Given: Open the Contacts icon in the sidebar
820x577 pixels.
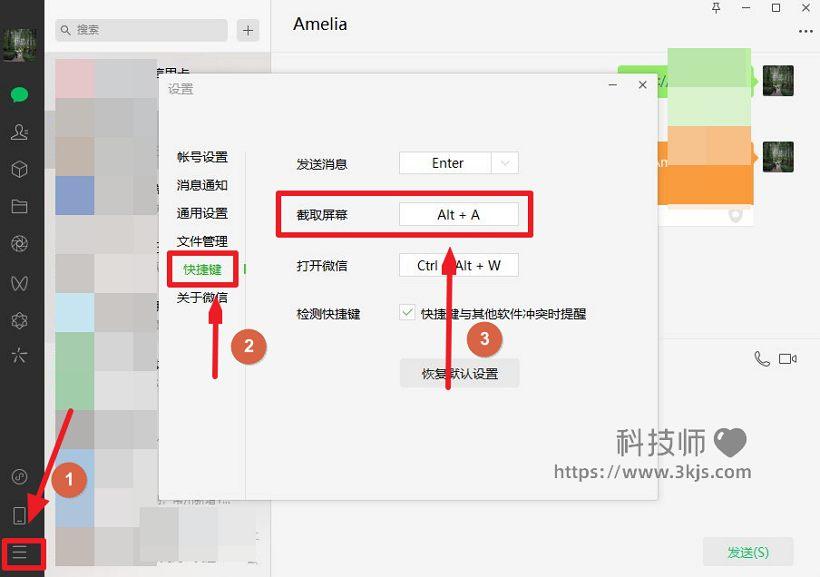Looking at the screenshot, I should pos(19,132).
